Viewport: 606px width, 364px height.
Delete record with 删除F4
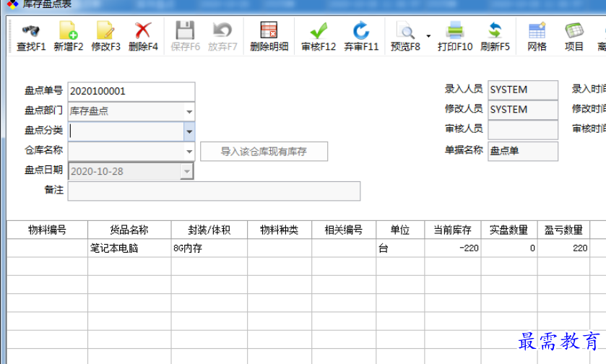click(x=143, y=37)
